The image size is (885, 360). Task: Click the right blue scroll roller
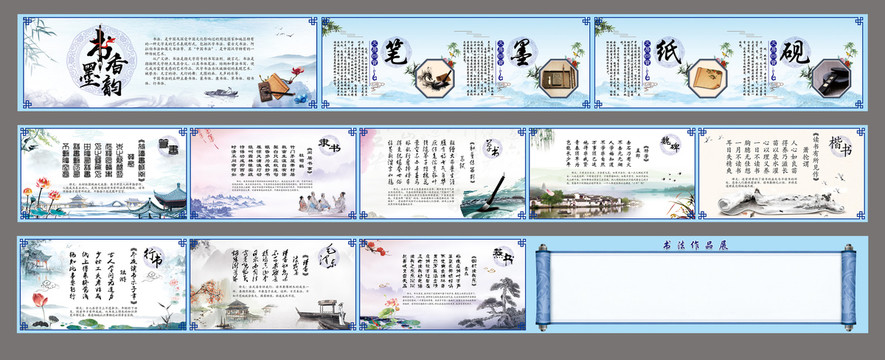848,288
